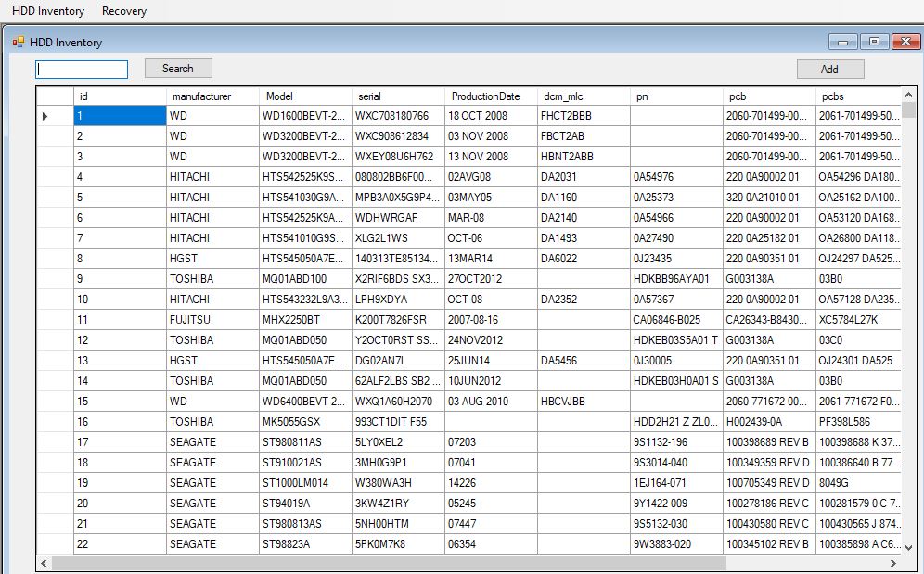The height and width of the screenshot is (574, 924).
Task: Click the horizontal scrollbar thumb
Action: coord(389,563)
